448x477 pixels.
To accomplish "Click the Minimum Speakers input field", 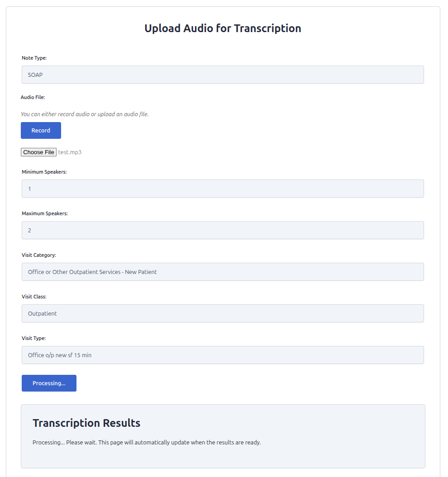I will (x=223, y=189).
